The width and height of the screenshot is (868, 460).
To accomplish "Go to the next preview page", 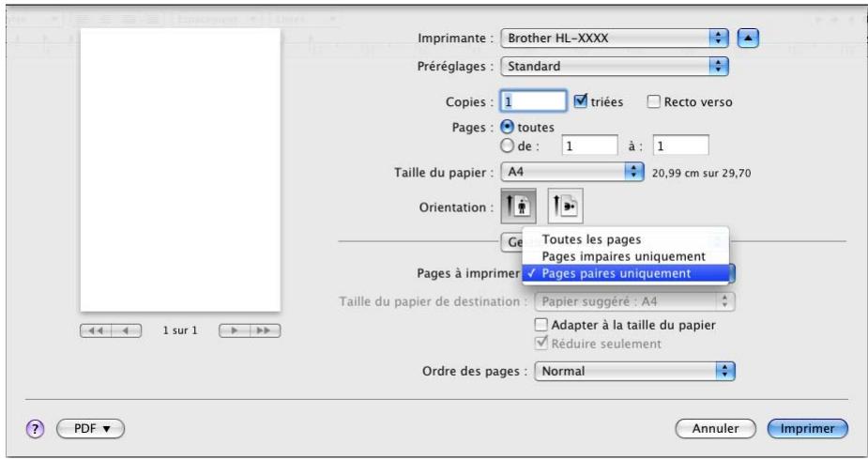I will (x=235, y=330).
